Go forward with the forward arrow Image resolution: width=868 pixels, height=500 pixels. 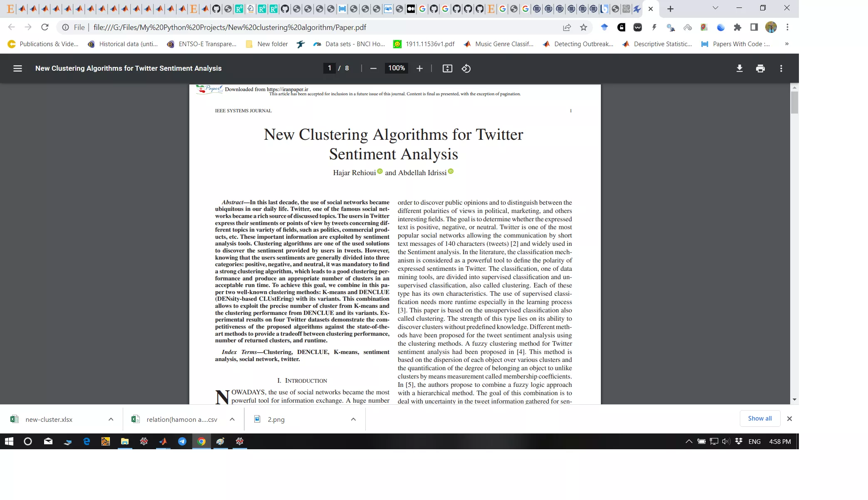coord(28,27)
